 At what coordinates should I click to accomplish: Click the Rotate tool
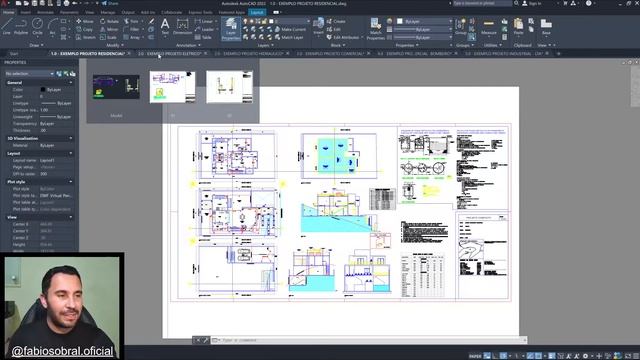coord(109,21)
